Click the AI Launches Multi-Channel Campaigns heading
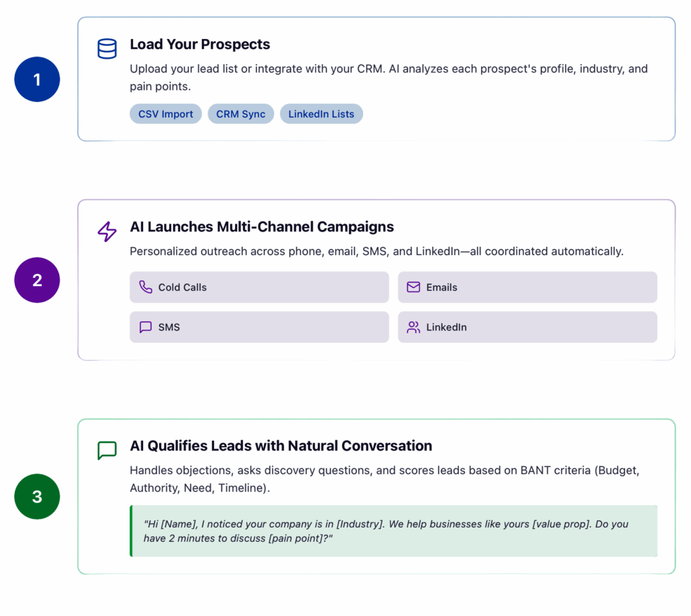The height and width of the screenshot is (616, 691). click(x=262, y=227)
